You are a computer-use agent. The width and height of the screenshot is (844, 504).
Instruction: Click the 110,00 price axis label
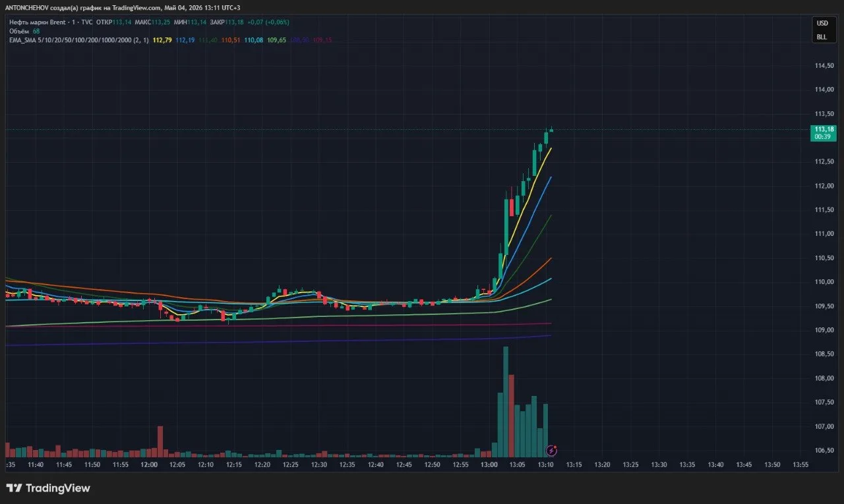(825, 283)
